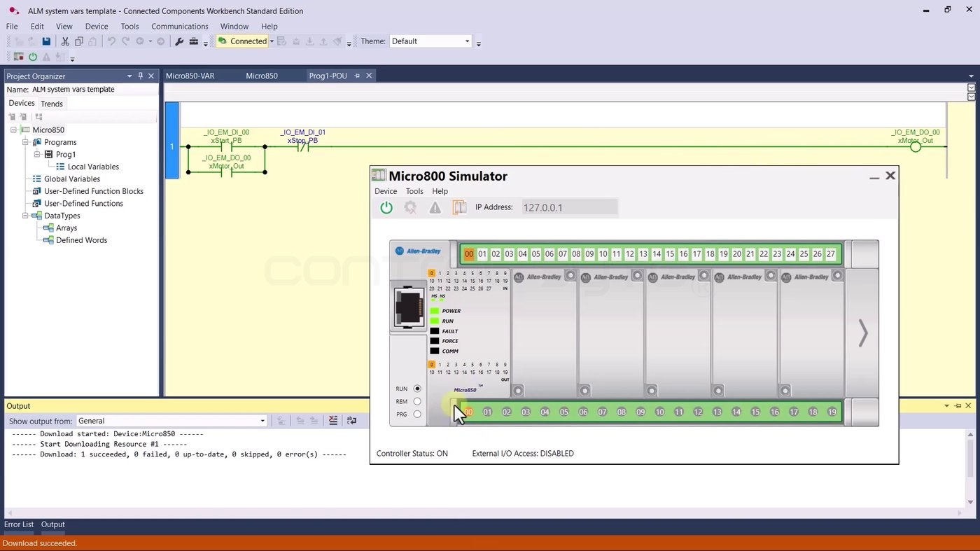The height and width of the screenshot is (551, 980).
Task: Open the simulator Help menu
Action: [440, 191]
